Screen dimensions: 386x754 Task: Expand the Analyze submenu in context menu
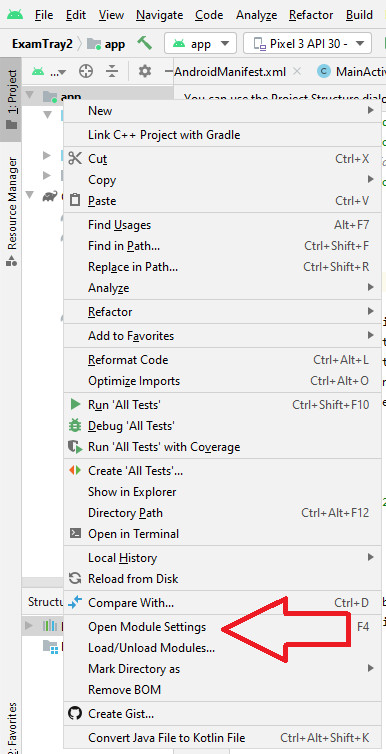[223, 288]
